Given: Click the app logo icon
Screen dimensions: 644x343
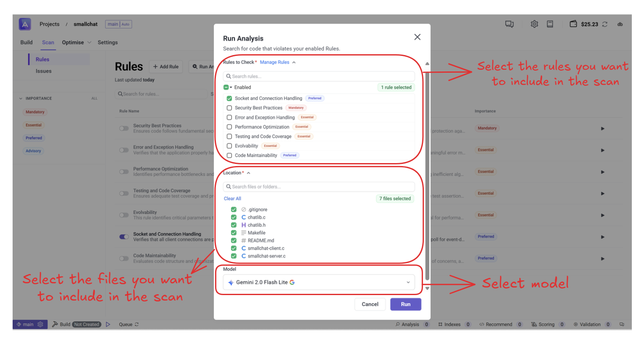Looking at the screenshot, I should pyautogui.click(x=25, y=24).
